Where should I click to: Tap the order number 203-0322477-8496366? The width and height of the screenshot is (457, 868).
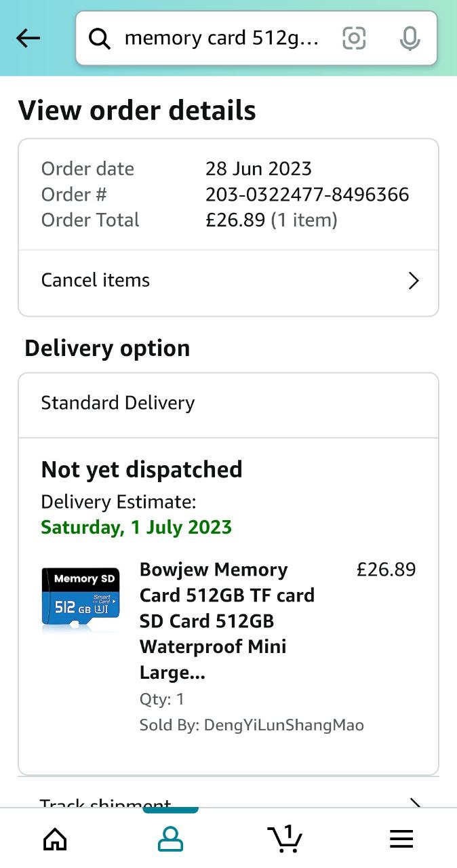tap(307, 195)
